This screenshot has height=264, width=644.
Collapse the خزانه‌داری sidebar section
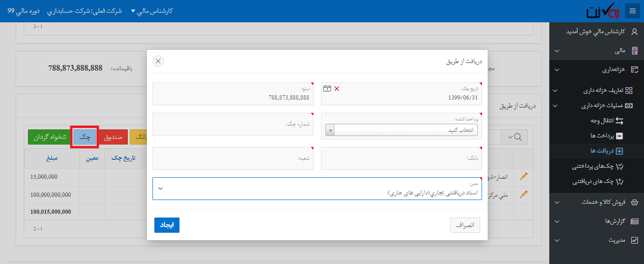point(557,70)
